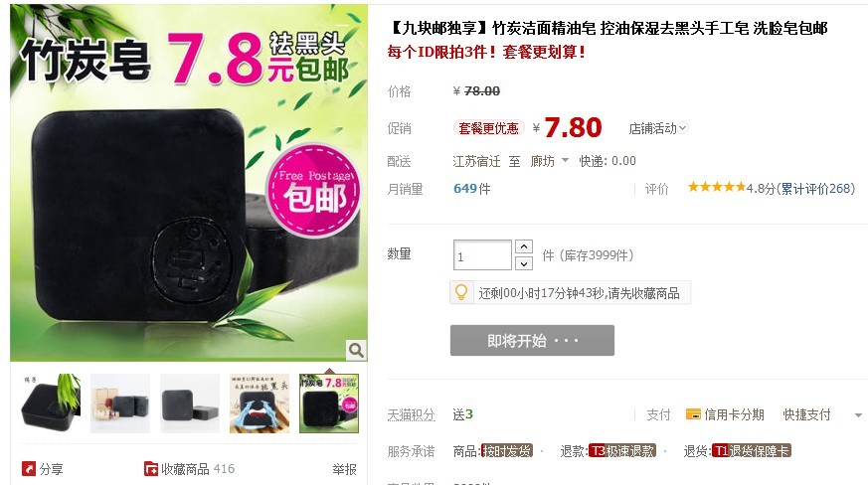Image resolution: width=868 pixels, height=485 pixels.
Task: Expand the payment options arrow
Action: (858, 414)
